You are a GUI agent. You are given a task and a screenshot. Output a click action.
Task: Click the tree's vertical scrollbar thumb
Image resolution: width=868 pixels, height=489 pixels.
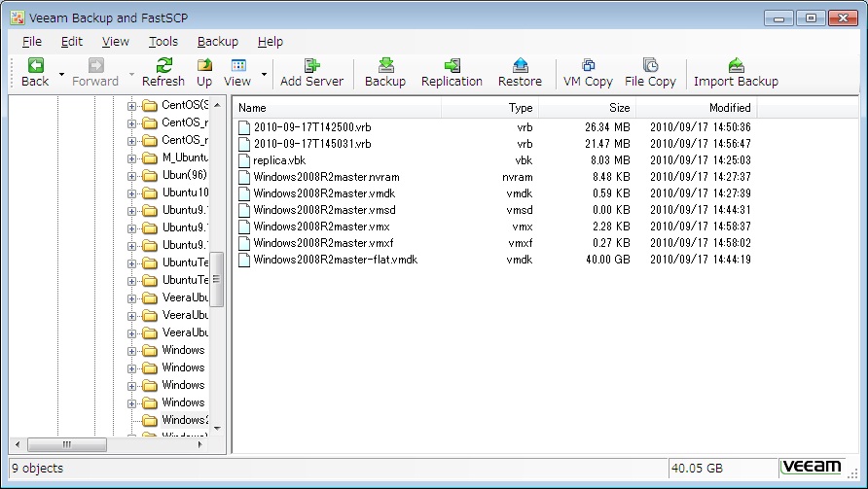[217, 279]
